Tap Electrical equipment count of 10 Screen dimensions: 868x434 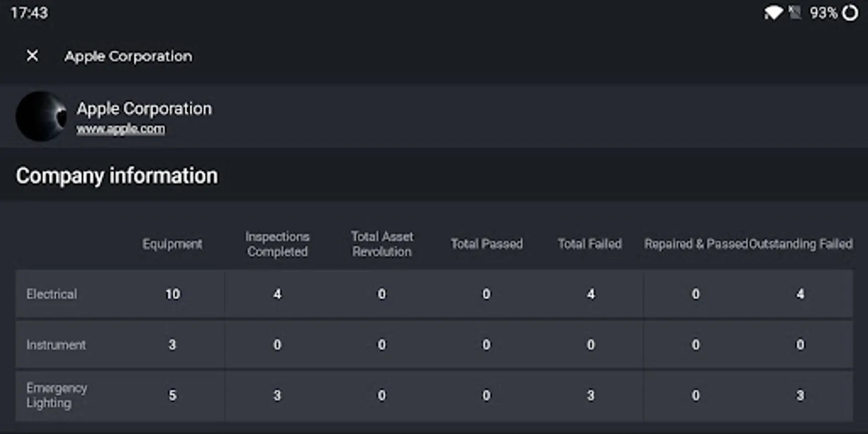tap(172, 294)
